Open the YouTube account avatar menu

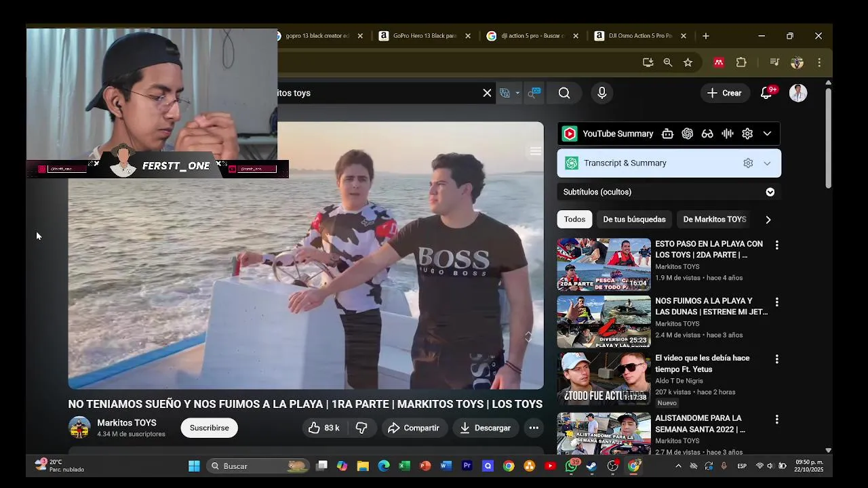[x=798, y=93]
